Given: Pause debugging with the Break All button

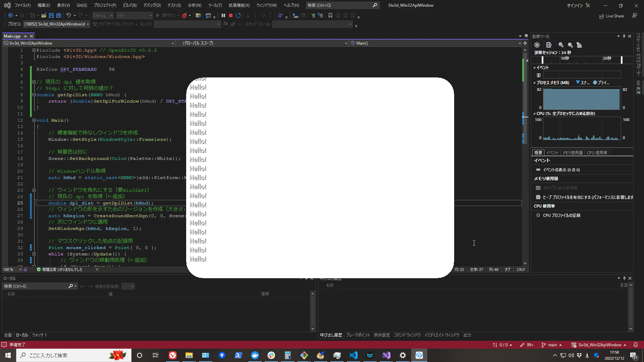Looking at the screenshot, I should click(223, 15).
